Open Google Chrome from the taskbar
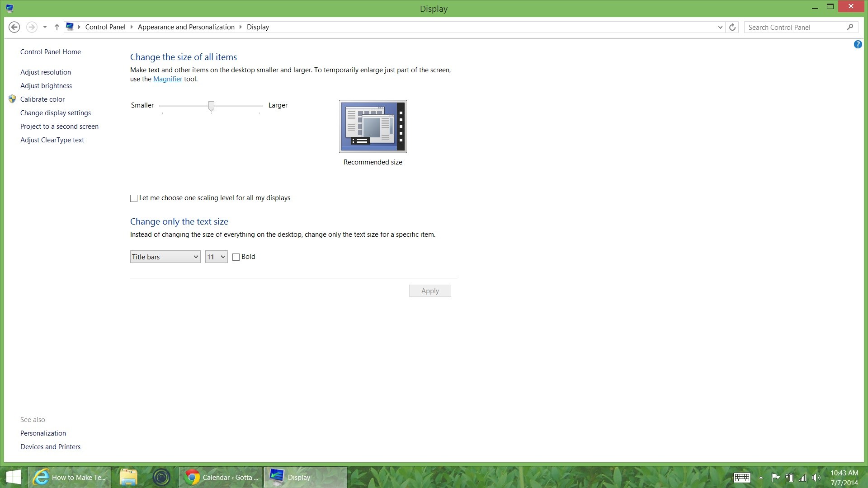 [192, 477]
